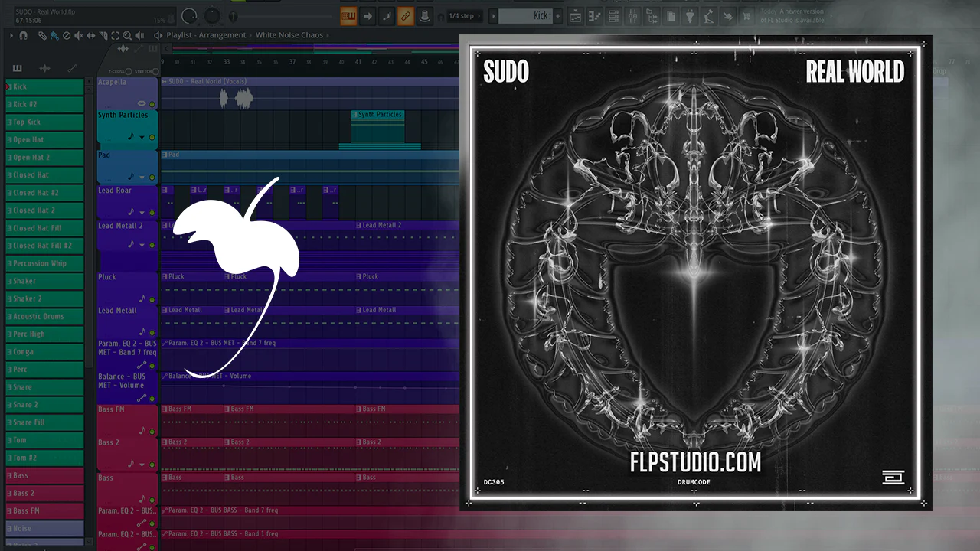Show automation clips in picker panel
Screen dimensions: 980x551
coord(72,68)
